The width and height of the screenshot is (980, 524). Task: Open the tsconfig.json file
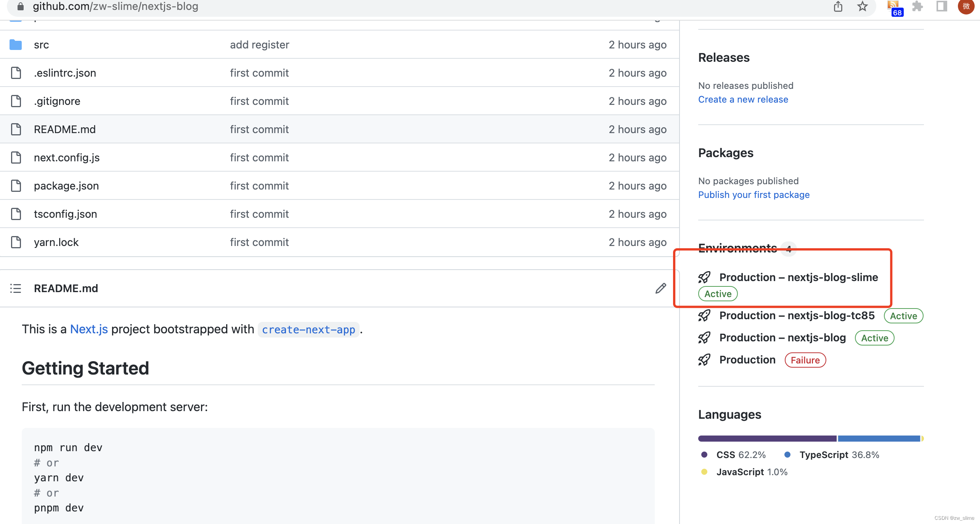coord(66,214)
